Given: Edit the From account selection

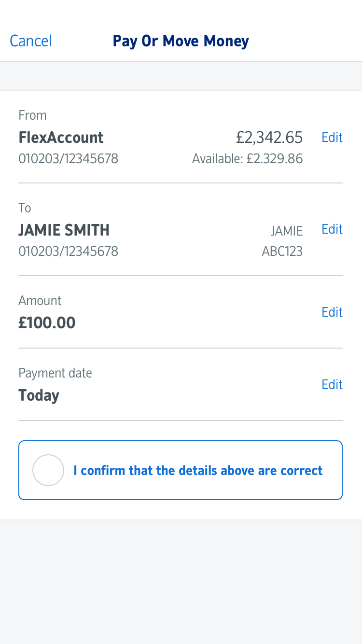Looking at the screenshot, I should coord(332,138).
